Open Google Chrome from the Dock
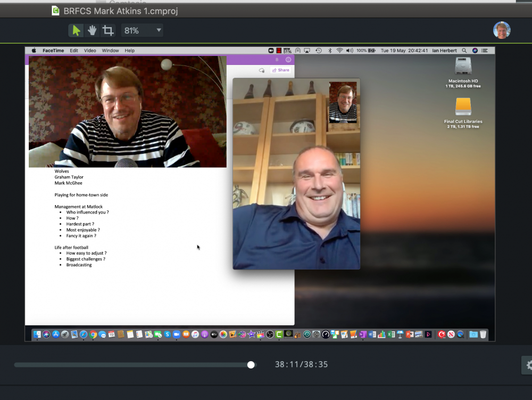The height and width of the screenshot is (400, 532). point(93,334)
